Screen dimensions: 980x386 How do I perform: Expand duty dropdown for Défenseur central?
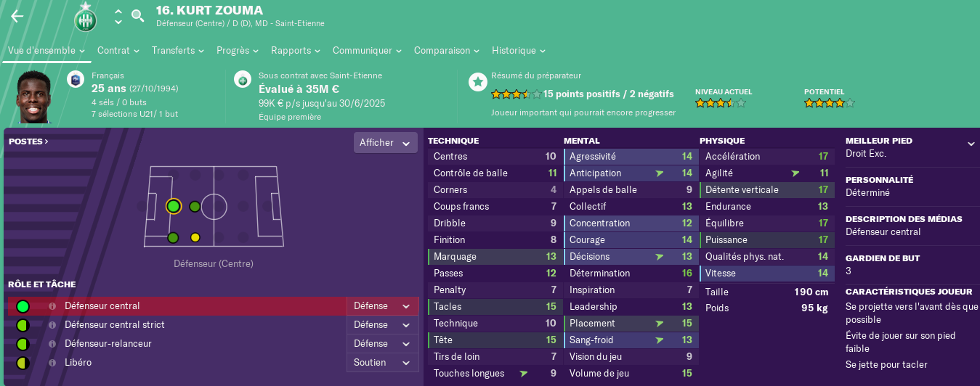(x=383, y=306)
